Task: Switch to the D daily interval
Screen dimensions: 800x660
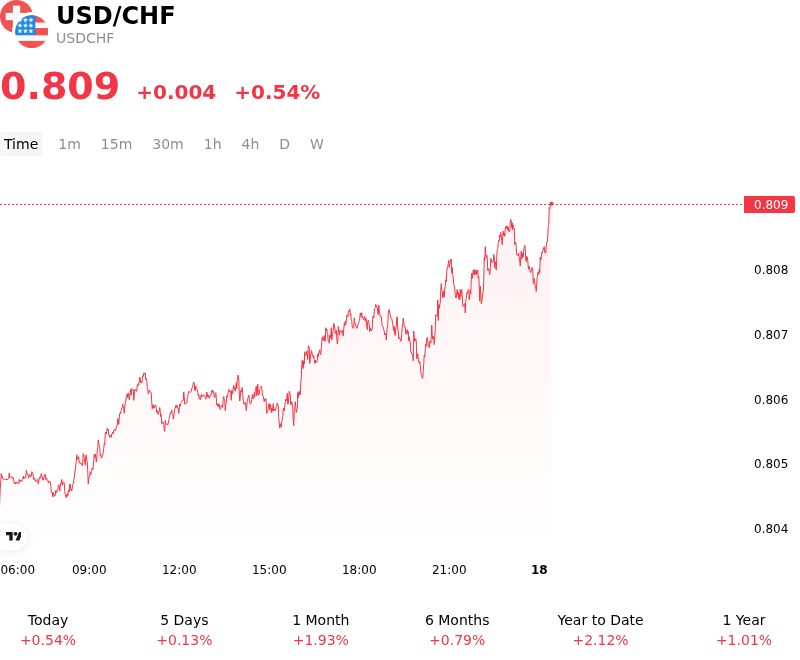Action: 285,144
